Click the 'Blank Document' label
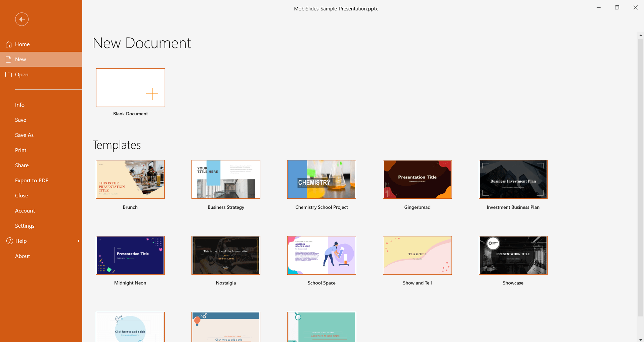Screen dimensions: 644x342 tap(131, 114)
